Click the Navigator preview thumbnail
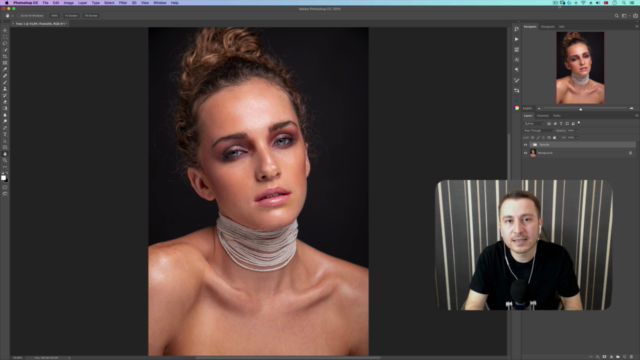The image size is (640, 360). 580,68
